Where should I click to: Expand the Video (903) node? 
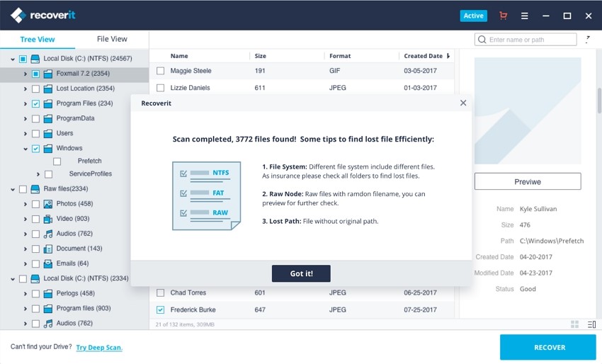tap(25, 220)
